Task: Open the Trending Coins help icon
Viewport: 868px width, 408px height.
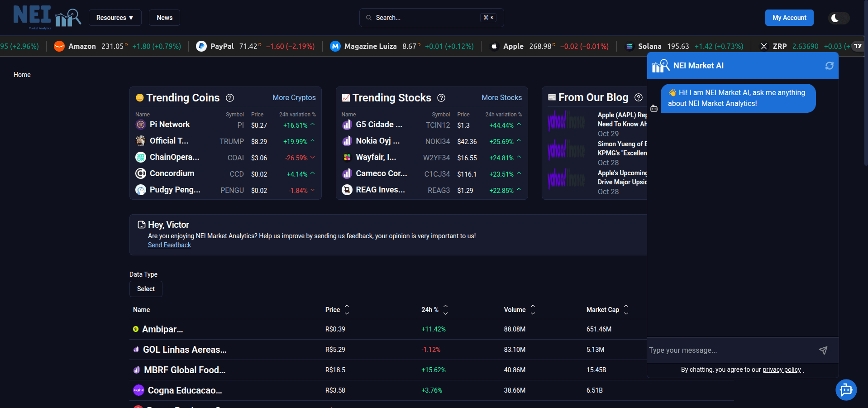Action: coord(230,98)
